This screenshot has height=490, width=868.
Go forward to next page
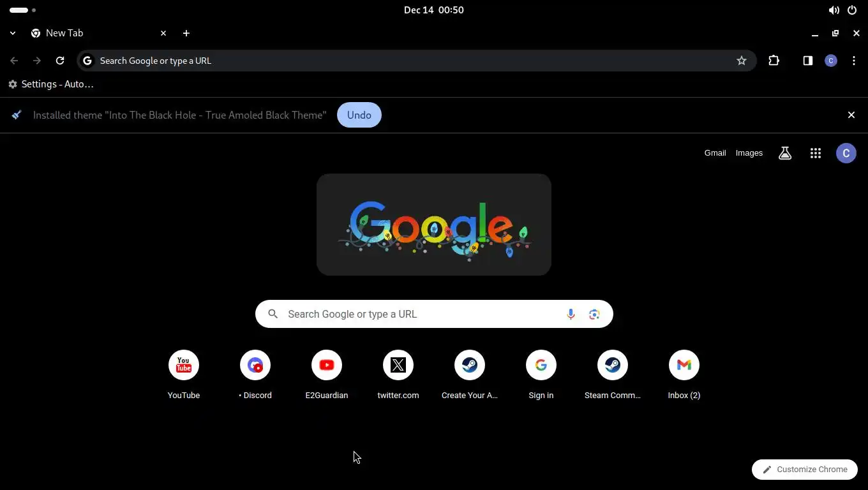(37, 61)
